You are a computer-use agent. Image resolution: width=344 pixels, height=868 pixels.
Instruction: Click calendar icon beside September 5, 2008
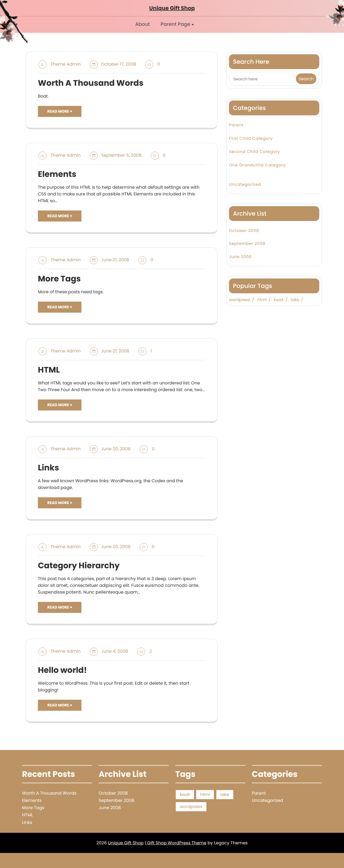94,156
